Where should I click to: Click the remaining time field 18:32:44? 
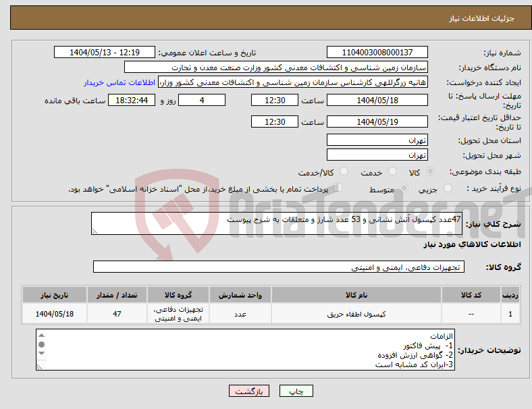[x=132, y=101]
